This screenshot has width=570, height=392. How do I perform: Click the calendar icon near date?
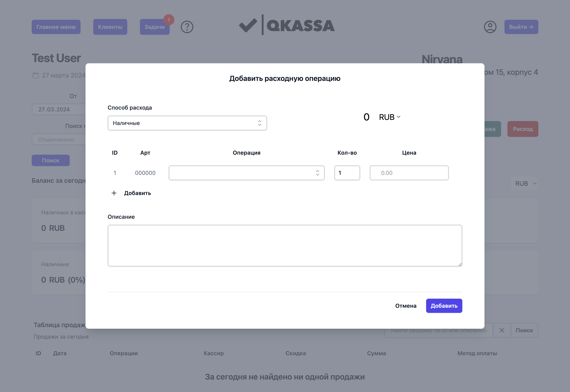(36, 75)
